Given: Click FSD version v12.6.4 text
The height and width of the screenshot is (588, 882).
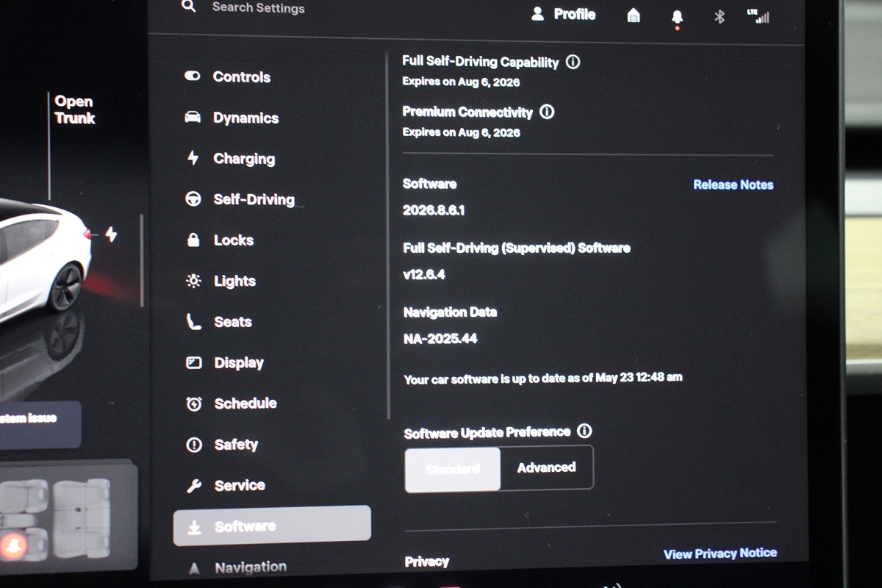Looking at the screenshot, I should [x=424, y=275].
